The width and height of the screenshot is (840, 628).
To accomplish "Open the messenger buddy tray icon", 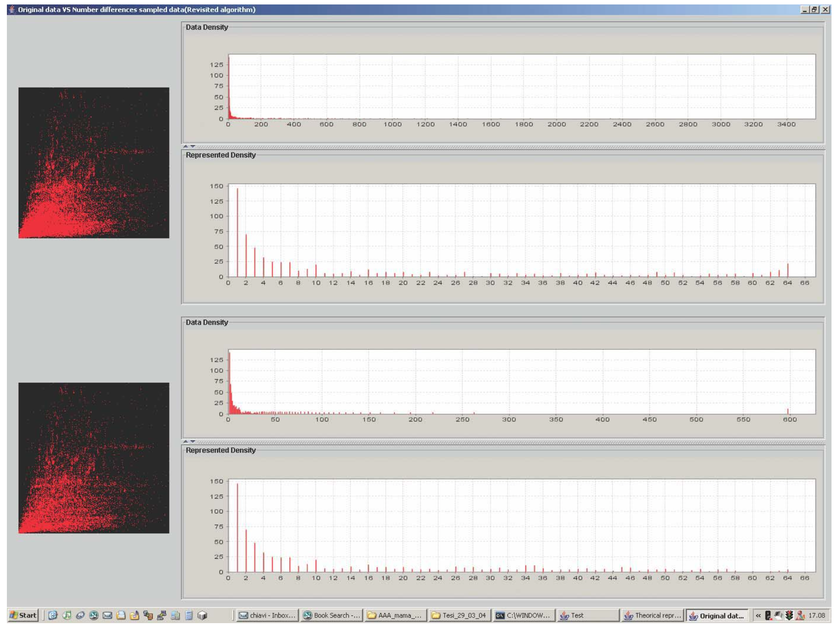I will tap(800, 615).
